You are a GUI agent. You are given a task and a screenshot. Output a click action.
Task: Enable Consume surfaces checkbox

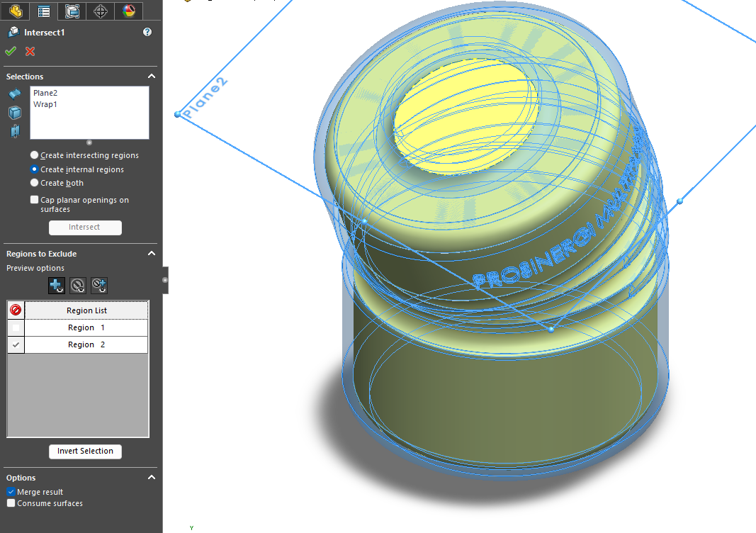(11, 503)
